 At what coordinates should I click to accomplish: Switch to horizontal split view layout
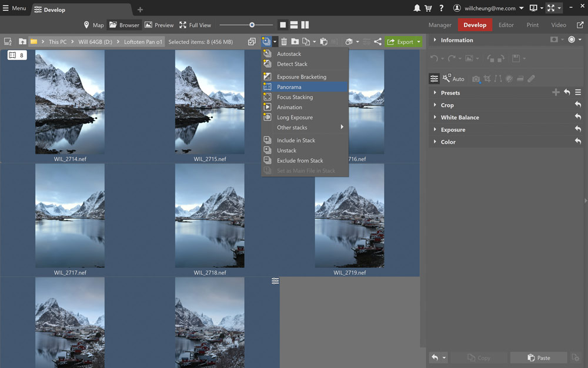pos(294,25)
